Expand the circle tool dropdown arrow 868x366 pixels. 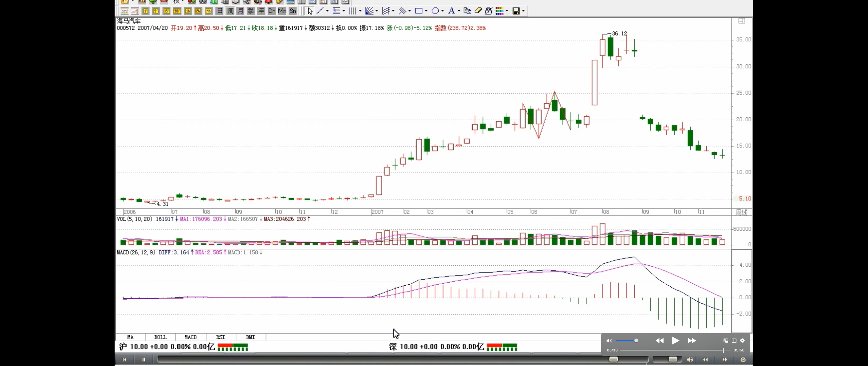(x=442, y=11)
